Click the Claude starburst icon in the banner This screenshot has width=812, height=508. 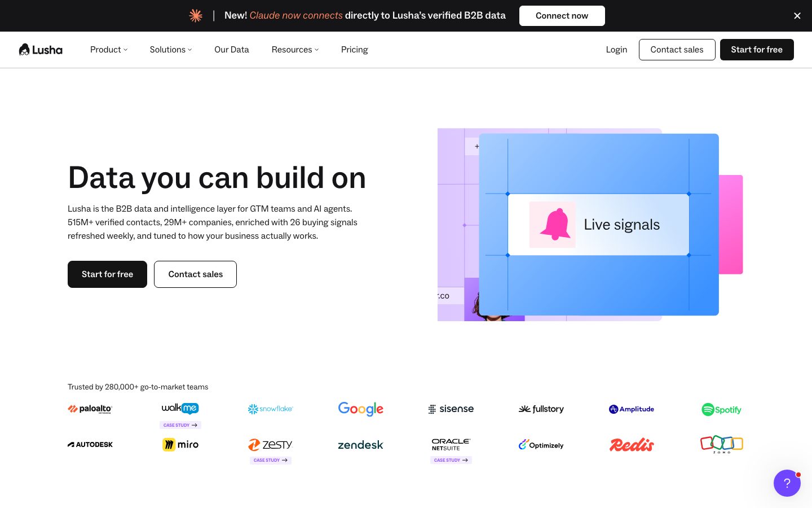coord(196,16)
